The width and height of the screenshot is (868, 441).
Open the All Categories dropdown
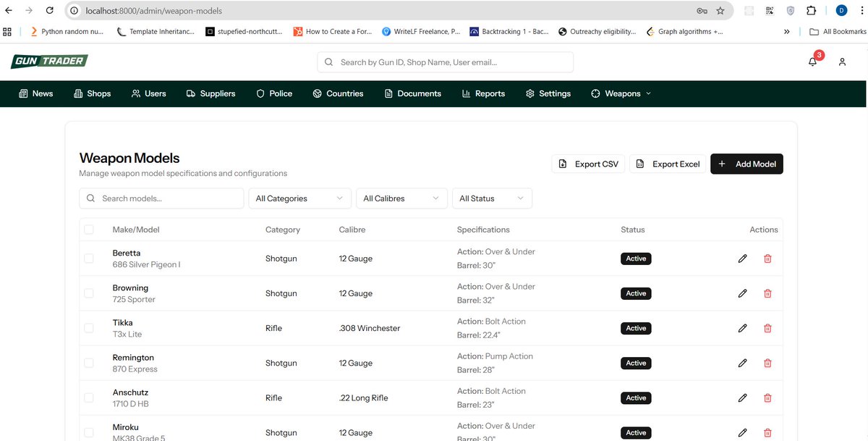pos(299,198)
